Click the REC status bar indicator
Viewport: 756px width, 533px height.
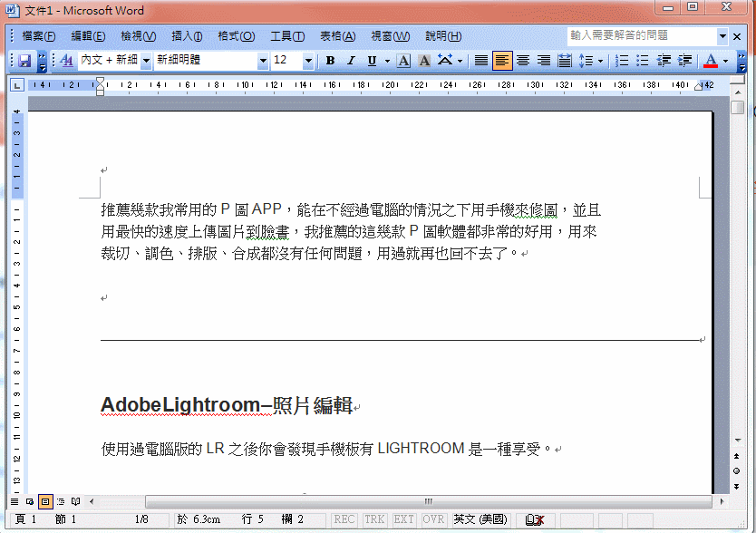(x=344, y=519)
